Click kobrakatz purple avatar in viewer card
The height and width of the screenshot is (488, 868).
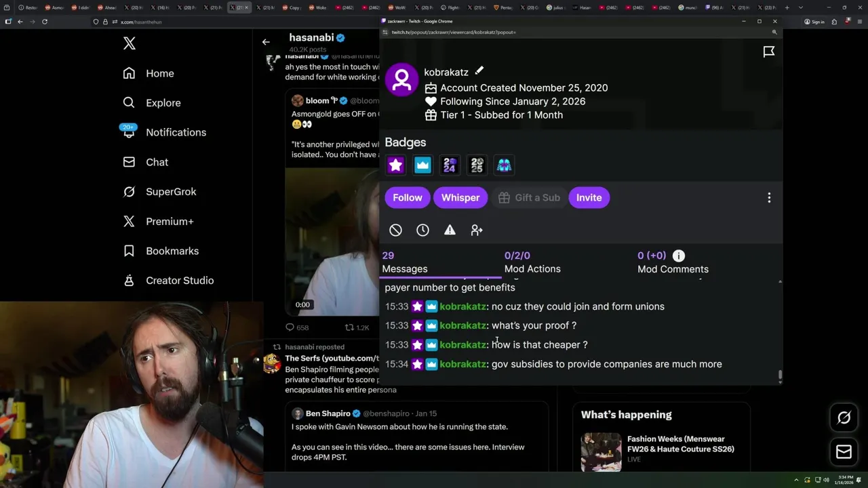tap(401, 80)
